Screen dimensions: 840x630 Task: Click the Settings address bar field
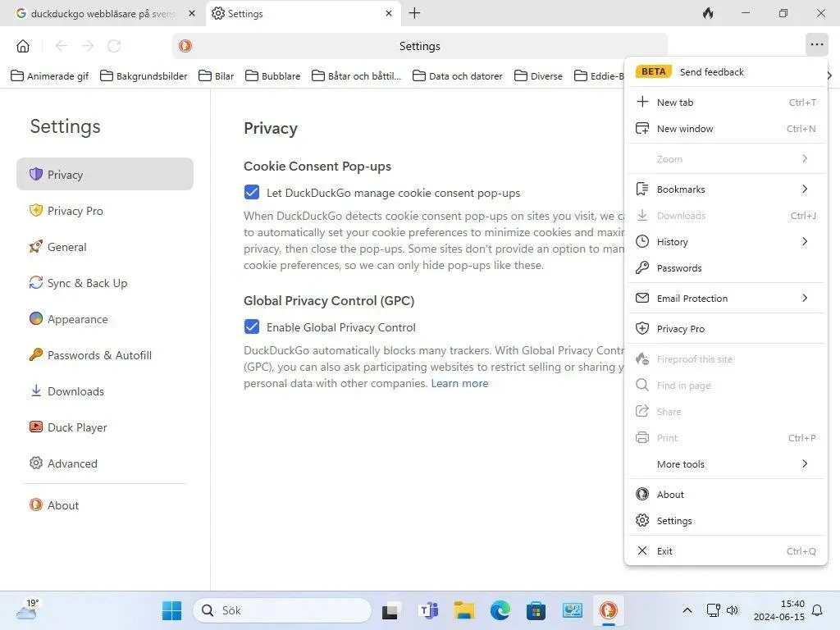pos(420,46)
